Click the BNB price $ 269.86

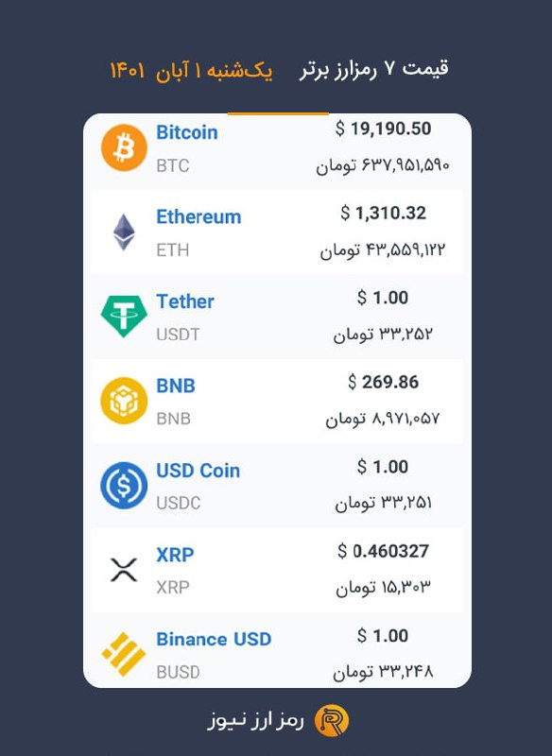(x=383, y=383)
